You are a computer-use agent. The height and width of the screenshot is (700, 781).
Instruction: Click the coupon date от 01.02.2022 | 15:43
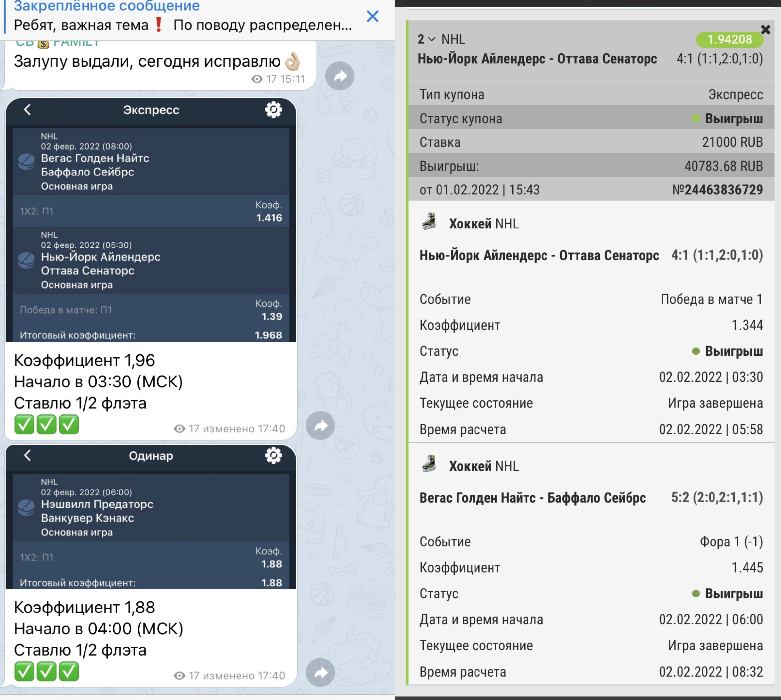click(x=479, y=190)
